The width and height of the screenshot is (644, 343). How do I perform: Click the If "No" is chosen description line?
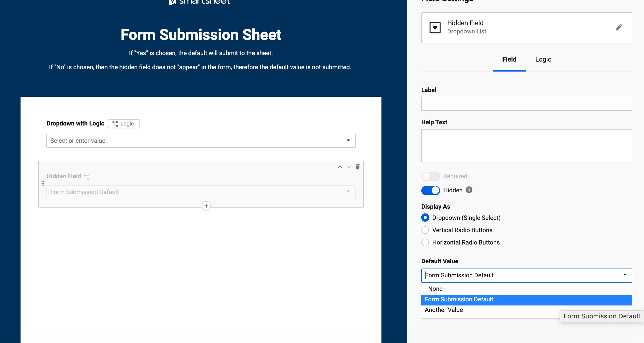(200, 67)
